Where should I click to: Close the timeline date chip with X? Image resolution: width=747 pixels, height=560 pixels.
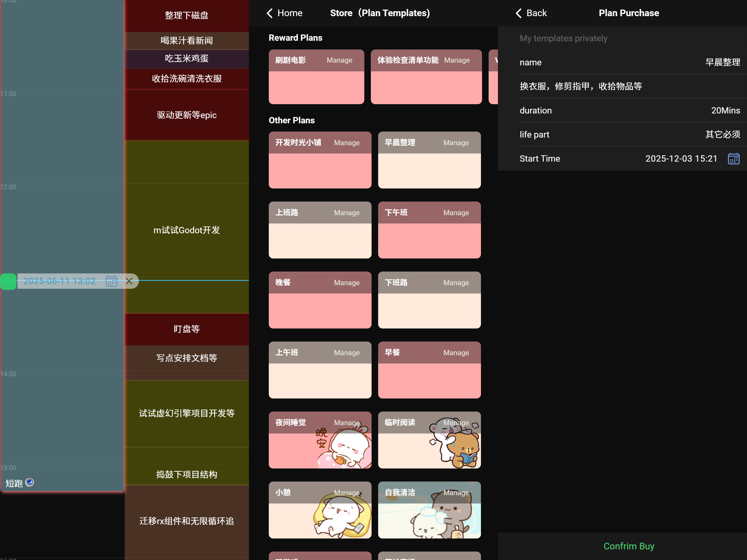coord(129,281)
